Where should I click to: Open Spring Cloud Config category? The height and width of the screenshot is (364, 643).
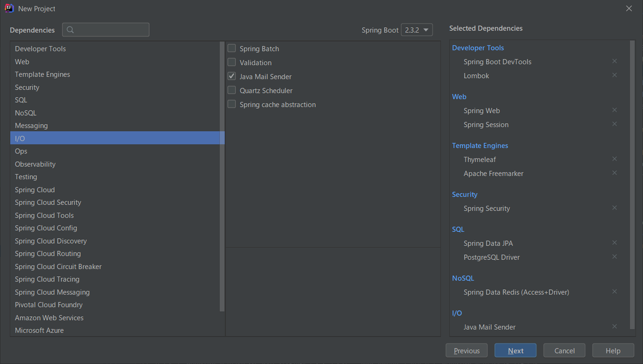click(115, 228)
